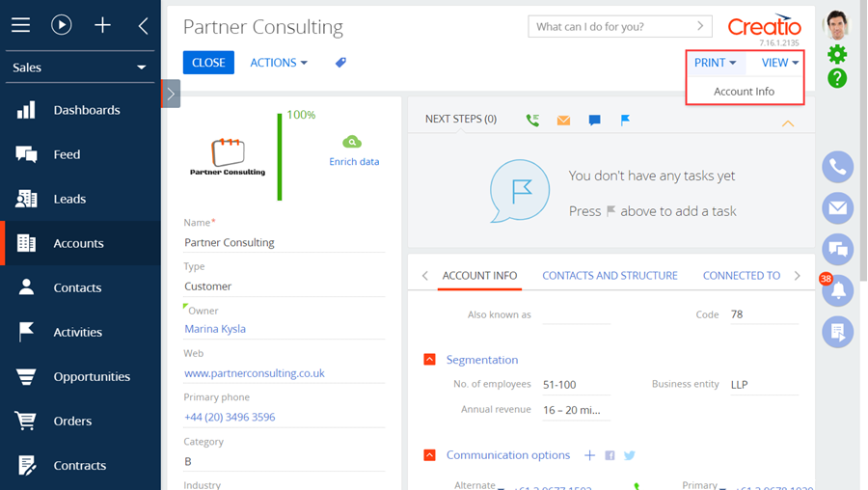Click the tag icon next to Actions
Image resolution: width=868 pixels, height=490 pixels.
340,63
